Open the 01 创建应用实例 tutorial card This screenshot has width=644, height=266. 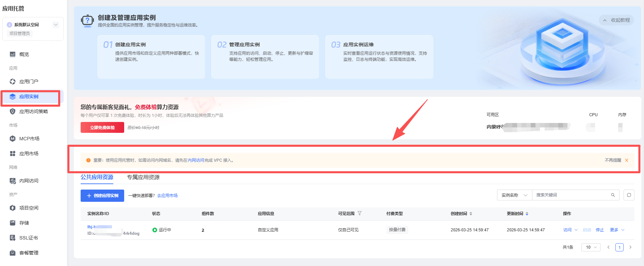pos(151,57)
